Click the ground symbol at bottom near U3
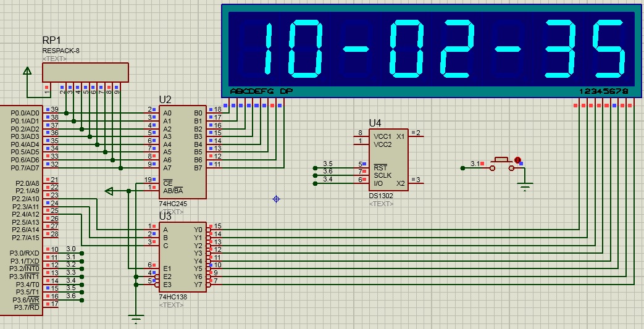Screen dimensions: 644x329 [136, 319]
